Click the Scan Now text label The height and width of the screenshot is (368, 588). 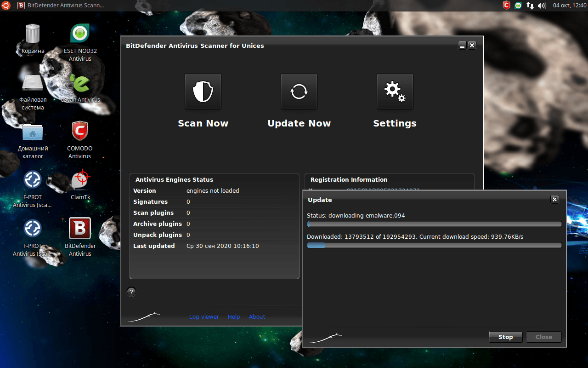point(203,123)
